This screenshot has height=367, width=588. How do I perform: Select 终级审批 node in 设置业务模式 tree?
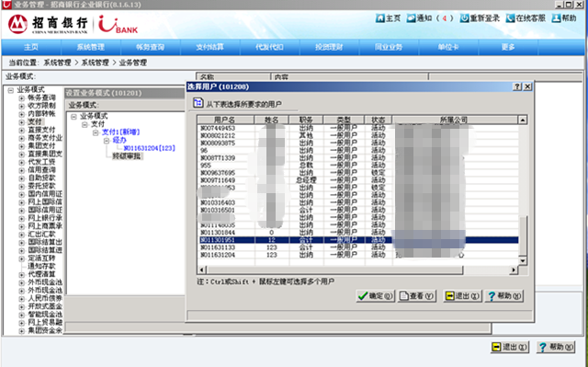point(127,156)
